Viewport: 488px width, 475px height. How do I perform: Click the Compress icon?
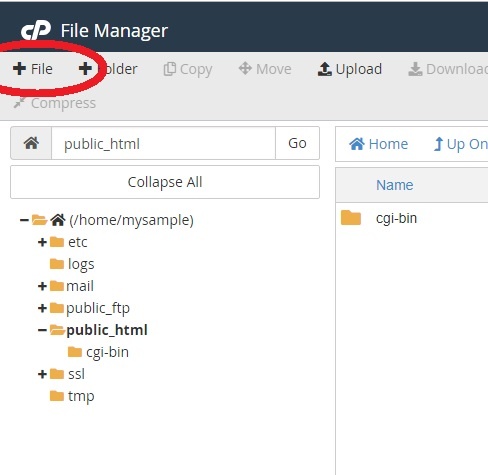coord(19,103)
